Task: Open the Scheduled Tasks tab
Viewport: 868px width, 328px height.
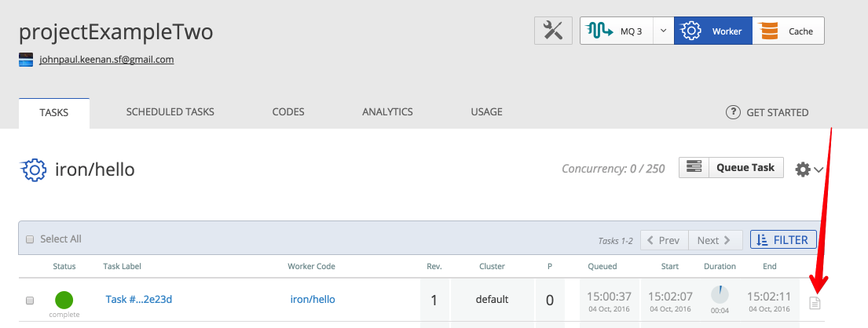Action: click(170, 111)
